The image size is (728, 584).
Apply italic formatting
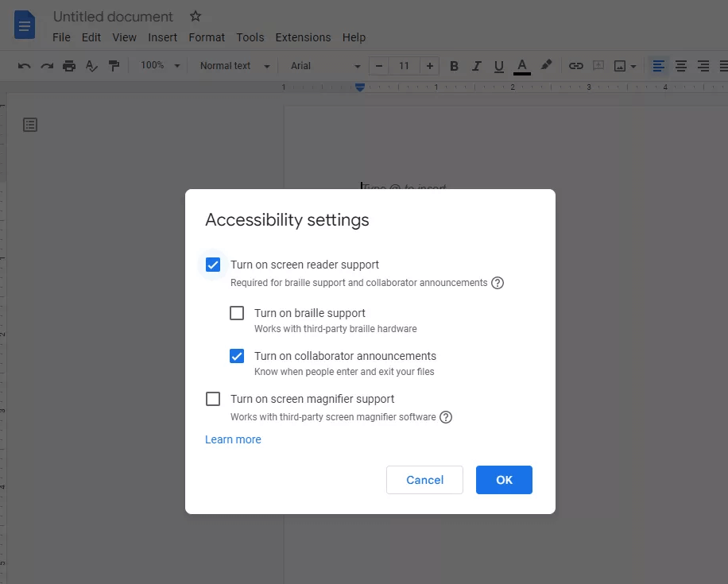coord(476,66)
